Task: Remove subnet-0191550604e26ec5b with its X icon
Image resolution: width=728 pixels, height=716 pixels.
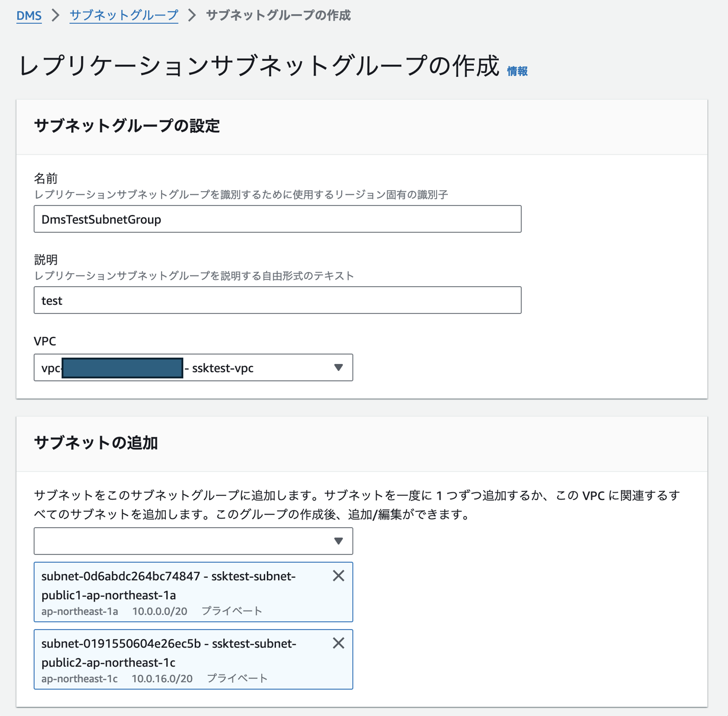Action: pos(338,643)
